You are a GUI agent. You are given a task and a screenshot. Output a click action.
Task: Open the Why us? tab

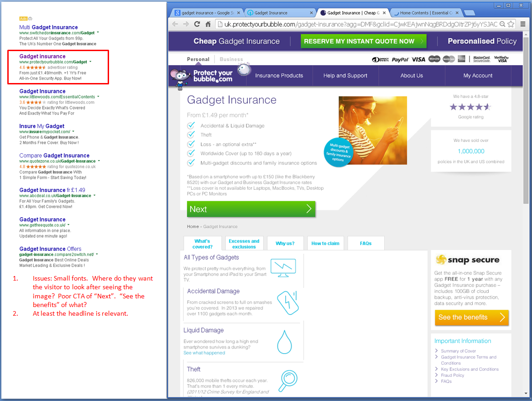click(x=285, y=244)
